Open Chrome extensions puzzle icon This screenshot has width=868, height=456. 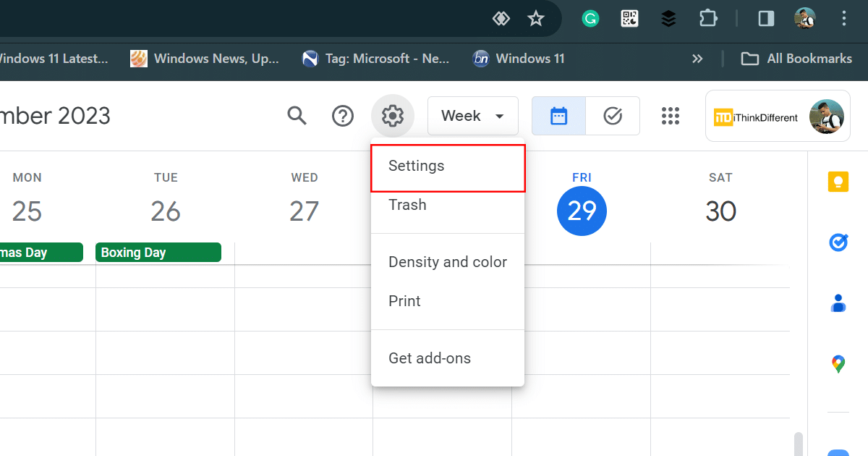point(707,19)
